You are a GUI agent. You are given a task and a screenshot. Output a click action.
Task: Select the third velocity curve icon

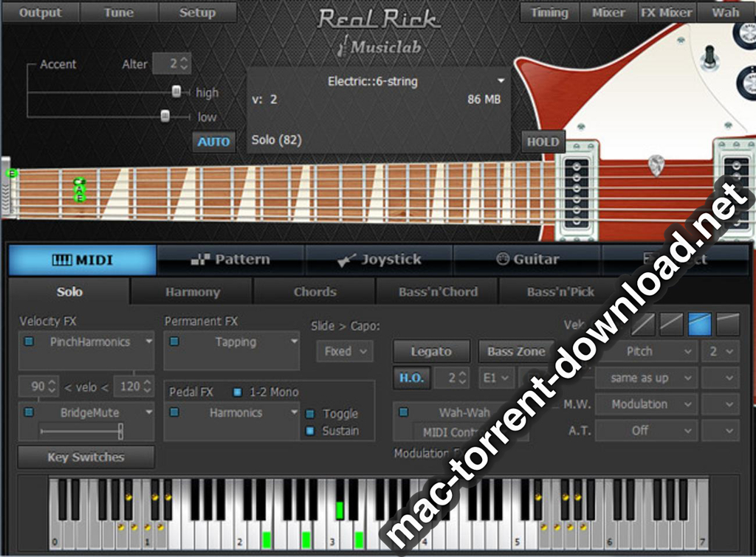pos(698,323)
